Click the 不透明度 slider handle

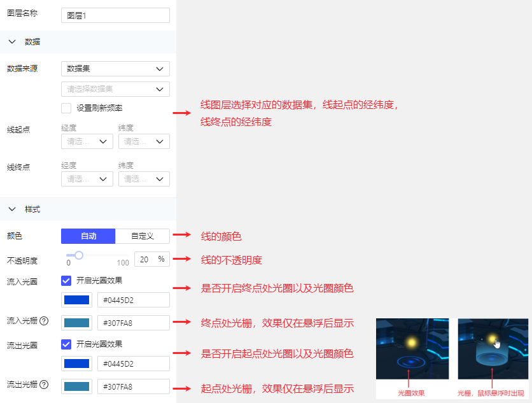tap(79, 255)
